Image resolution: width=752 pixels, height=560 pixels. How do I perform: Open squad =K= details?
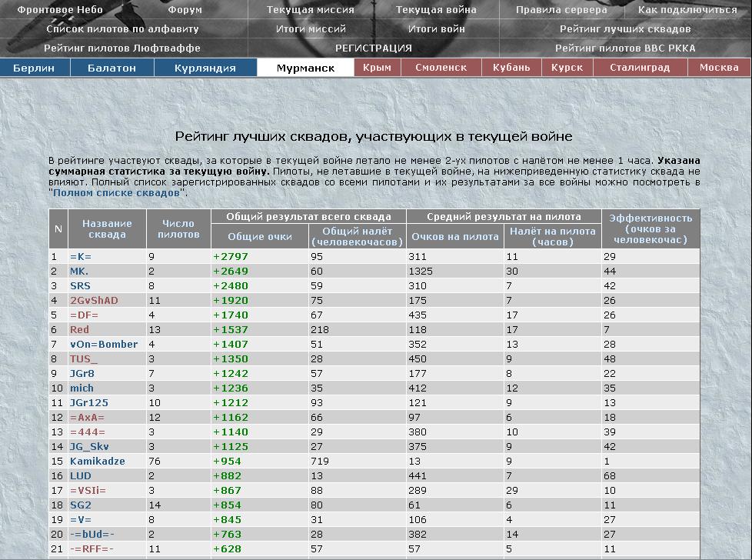pos(81,256)
